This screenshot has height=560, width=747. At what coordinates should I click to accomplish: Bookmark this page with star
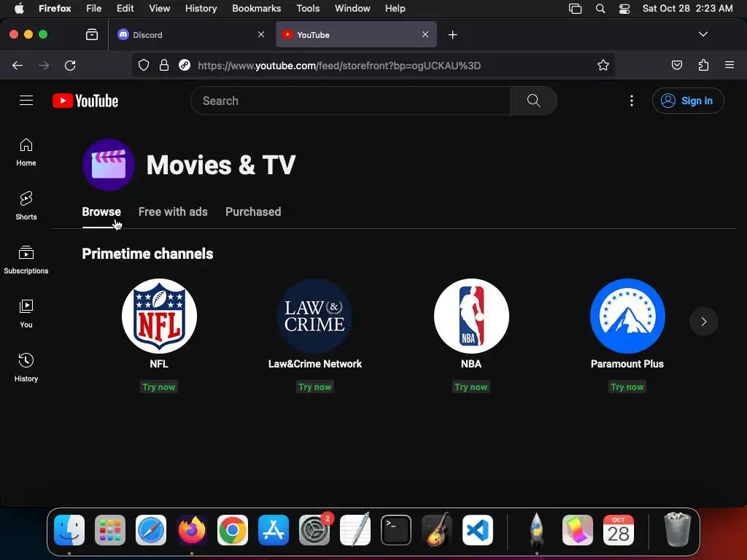[x=603, y=65]
